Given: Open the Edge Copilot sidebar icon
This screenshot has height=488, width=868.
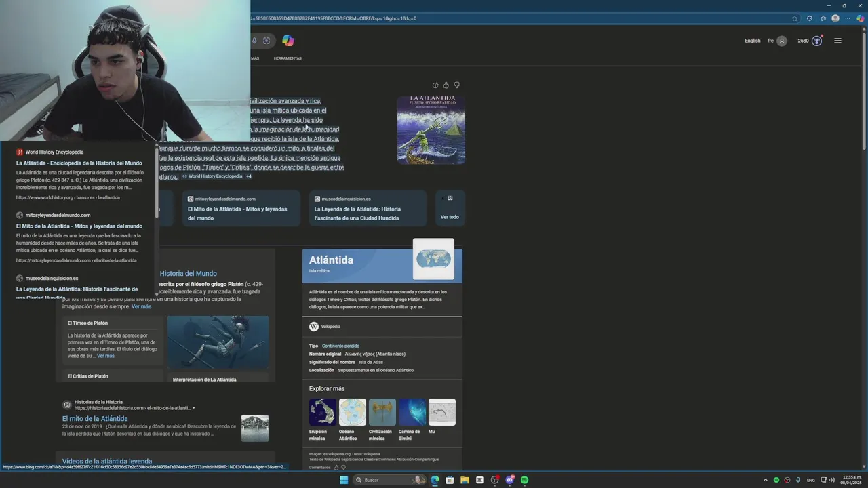Looking at the screenshot, I should 860,18.
